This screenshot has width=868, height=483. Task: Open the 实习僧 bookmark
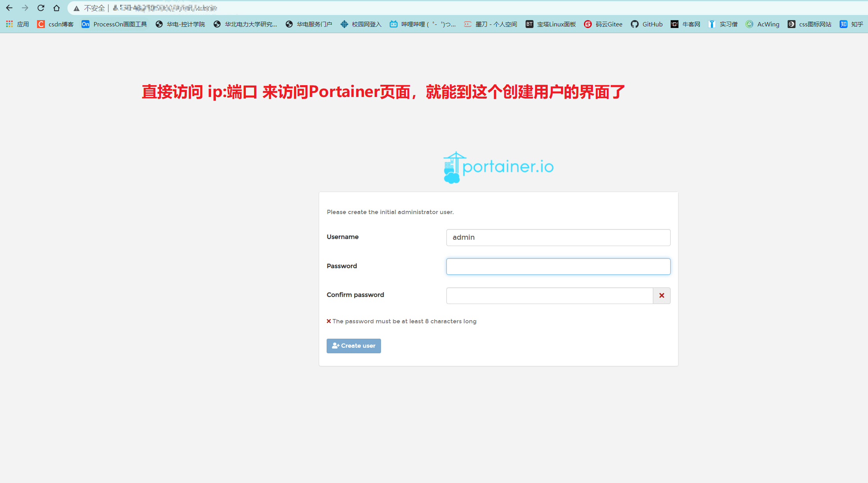tap(723, 24)
